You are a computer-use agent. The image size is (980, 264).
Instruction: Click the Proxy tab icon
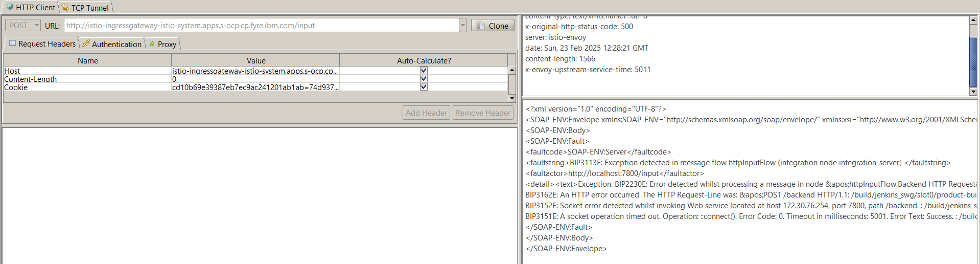152,44
